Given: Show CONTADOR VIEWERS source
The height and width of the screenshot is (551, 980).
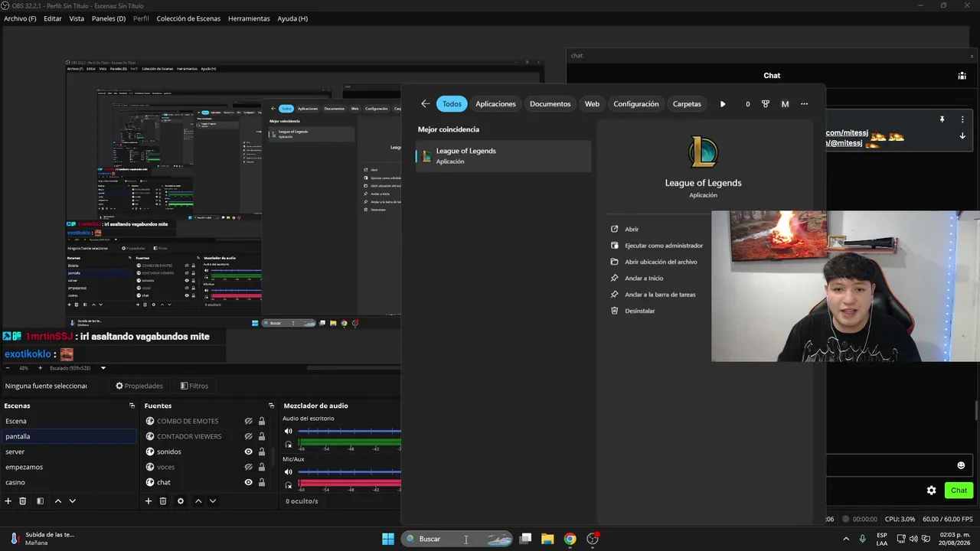Looking at the screenshot, I should [x=248, y=436].
